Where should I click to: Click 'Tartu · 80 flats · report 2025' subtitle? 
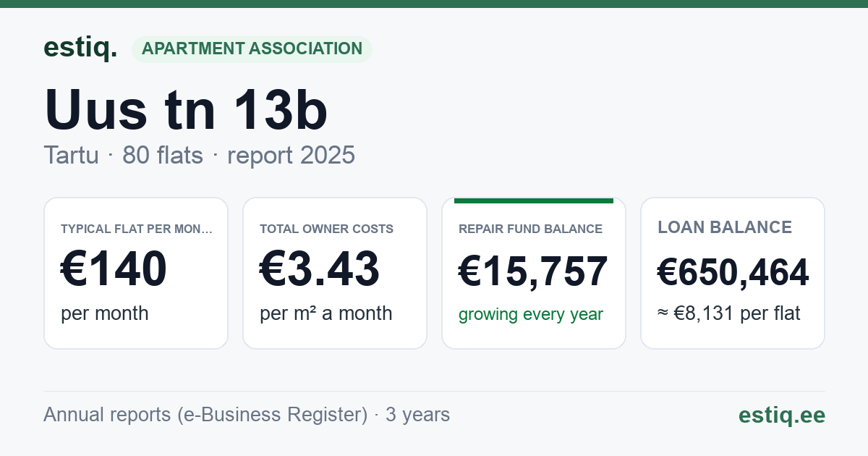[199, 155]
